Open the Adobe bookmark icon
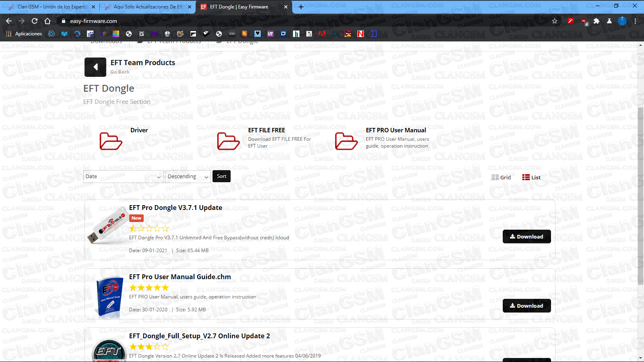This screenshot has width=644, height=362. [x=322, y=34]
